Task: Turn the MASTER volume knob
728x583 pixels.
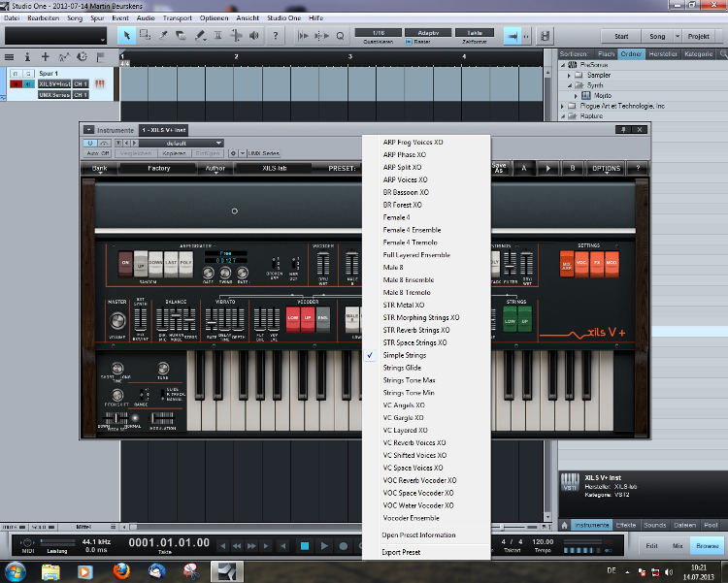Action: 117,320
